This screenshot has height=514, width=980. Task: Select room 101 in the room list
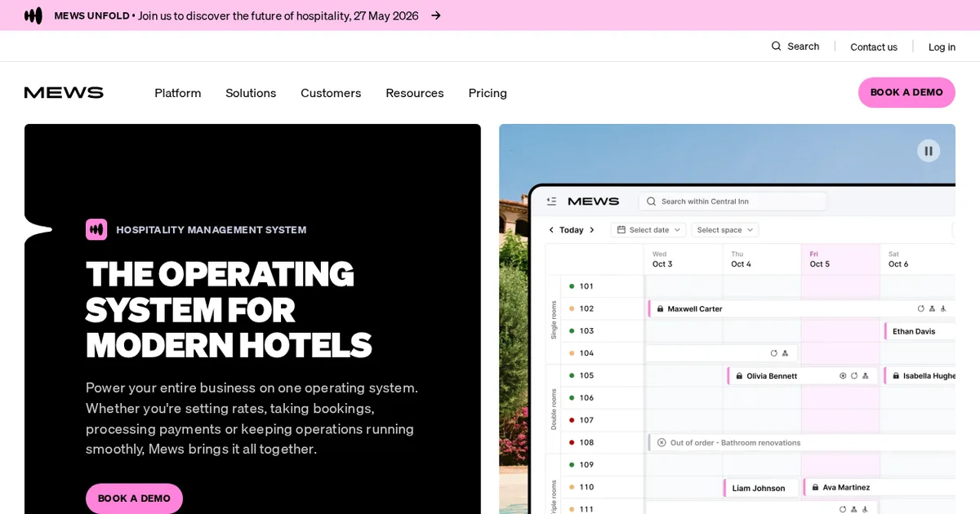point(586,286)
